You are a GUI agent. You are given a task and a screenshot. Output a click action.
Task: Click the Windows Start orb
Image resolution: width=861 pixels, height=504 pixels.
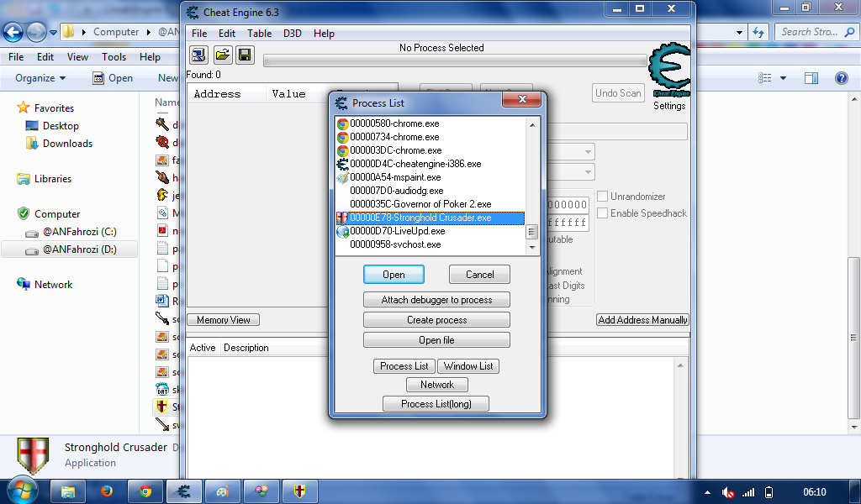pos(23,491)
